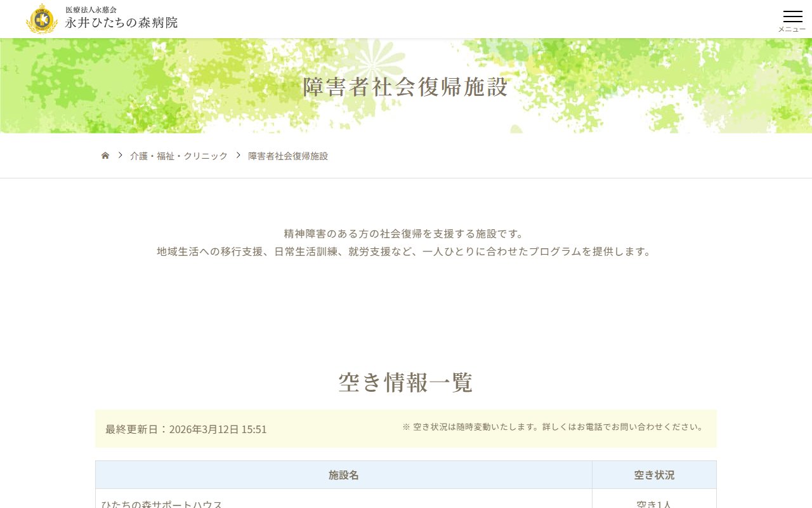Click the hospital crest logo
812x508 pixels.
tap(42, 19)
